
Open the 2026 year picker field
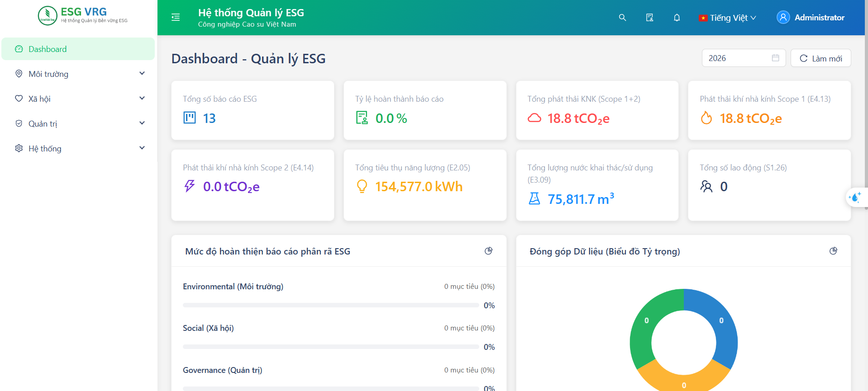coord(744,58)
